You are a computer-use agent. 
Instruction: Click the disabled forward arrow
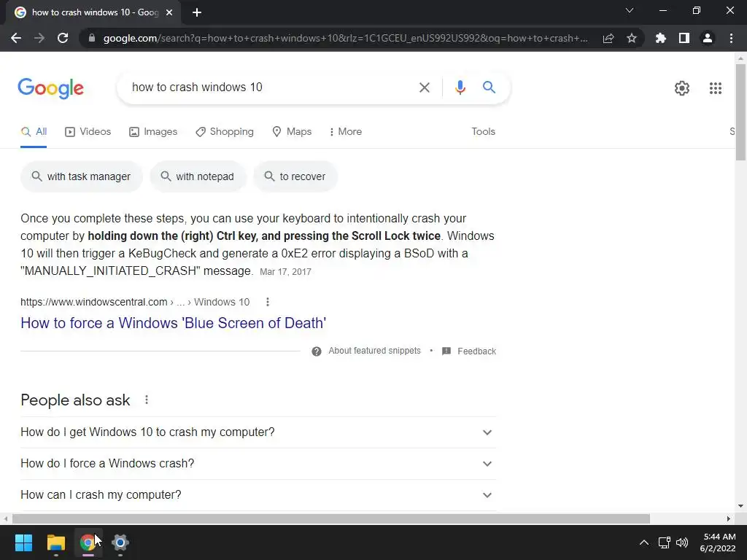(39, 38)
